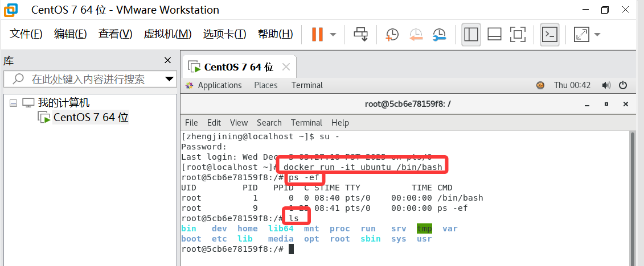
Task: Click Send Ctrl+Alt+Del toolbar icon
Action: pos(361,34)
